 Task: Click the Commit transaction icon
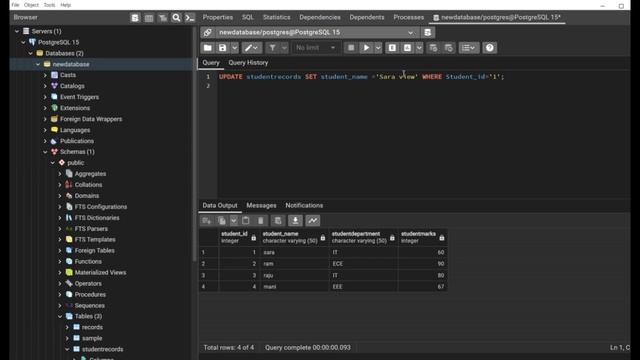click(433, 48)
